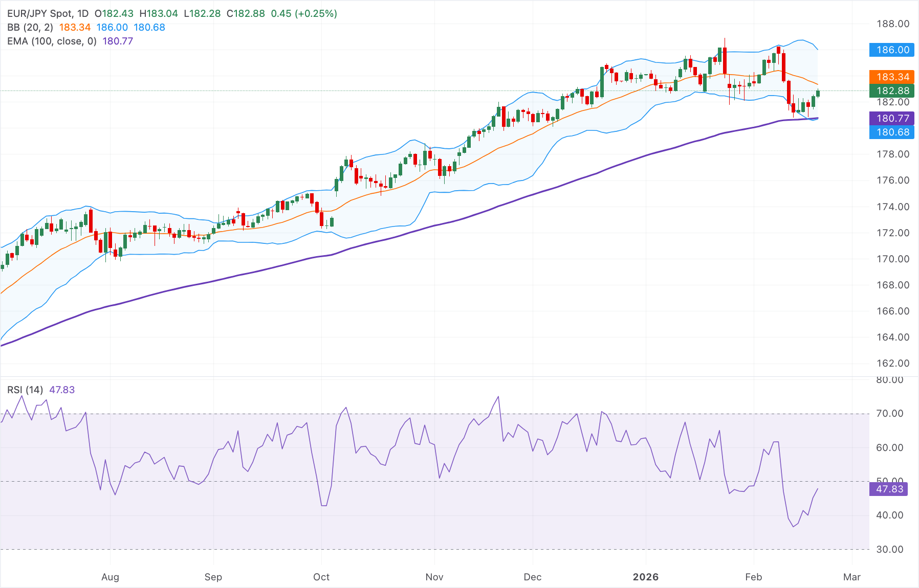Click the orange 183.34 price label
Viewport: 919px width, 588px height.
click(891, 77)
